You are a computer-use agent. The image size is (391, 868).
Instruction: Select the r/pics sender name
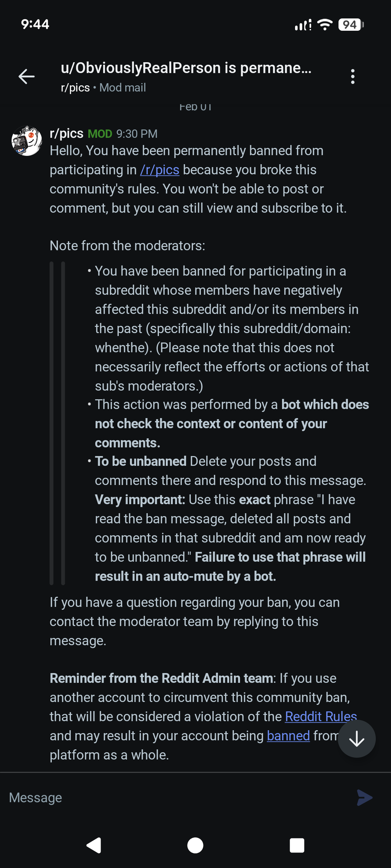pyautogui.click(x=67, y=133)
